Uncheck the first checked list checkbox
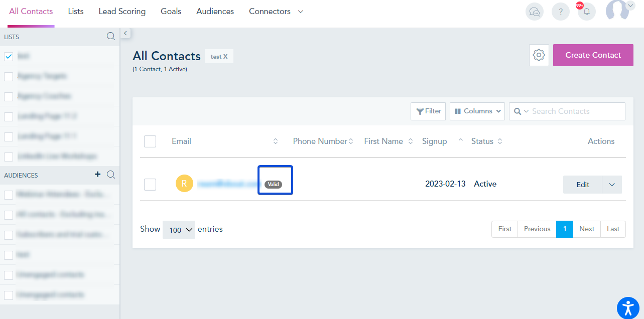The image size is (644, 319). click(x=9, y=57)
